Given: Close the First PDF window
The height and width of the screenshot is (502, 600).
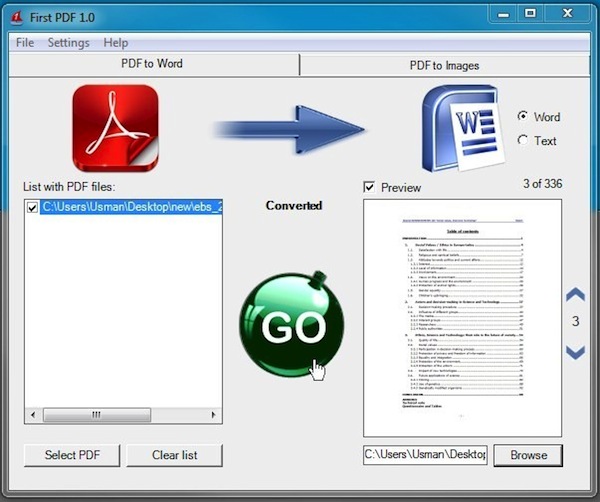Looking at the screenshot, I should (x=567, y=14).
